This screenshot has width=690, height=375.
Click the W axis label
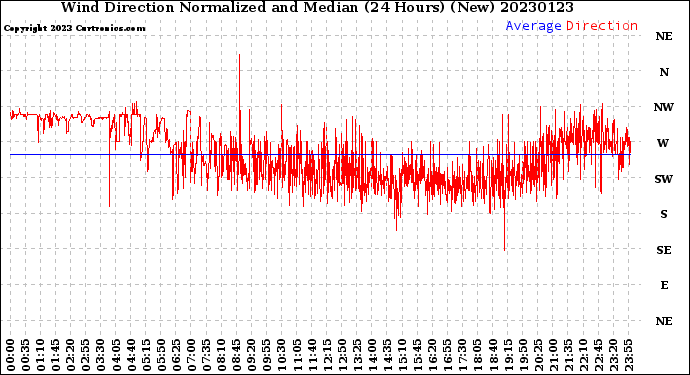point(663,143)
